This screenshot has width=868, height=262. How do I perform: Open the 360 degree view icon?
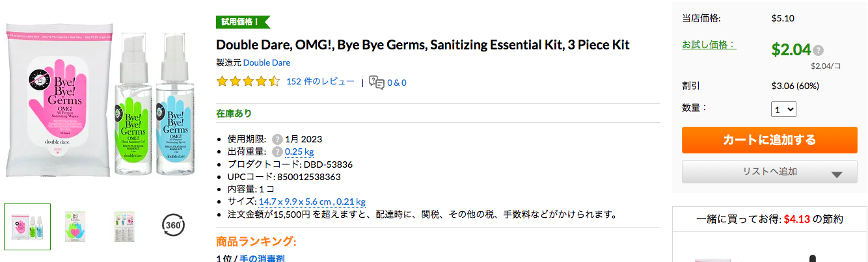[172, 225]
